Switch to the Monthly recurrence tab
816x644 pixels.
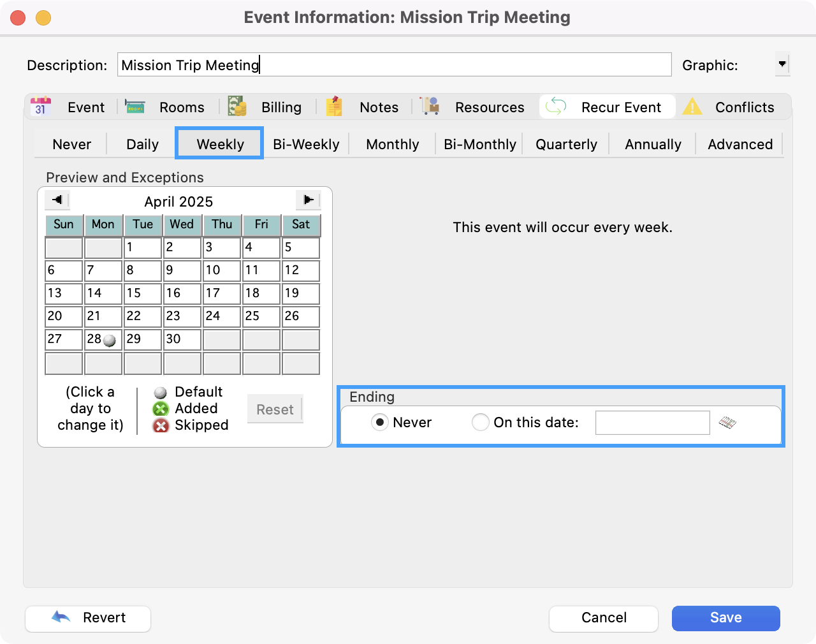392,144
